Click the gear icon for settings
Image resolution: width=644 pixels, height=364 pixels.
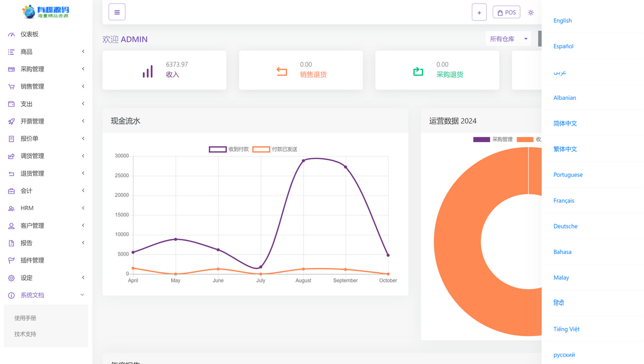coord(11,278)
